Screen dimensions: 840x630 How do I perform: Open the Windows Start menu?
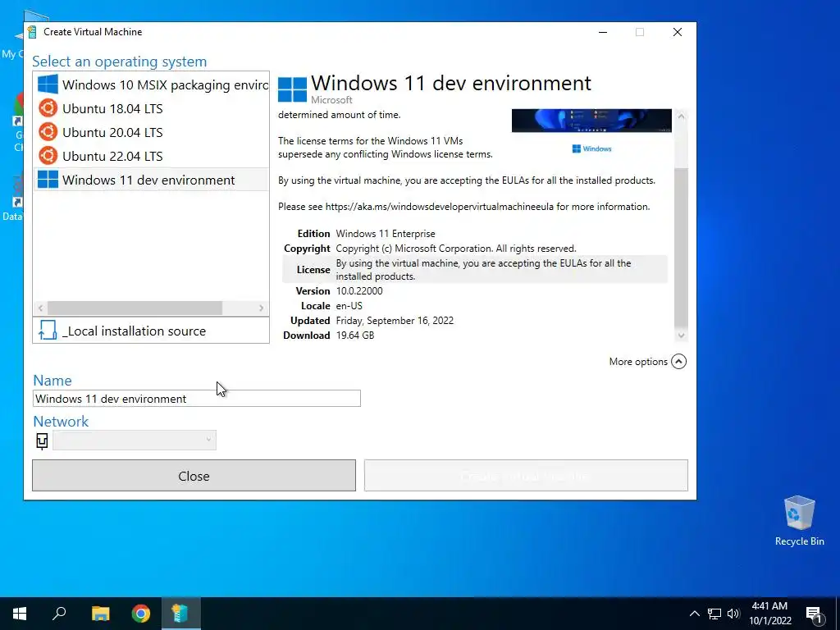click(x=20, y=614)
